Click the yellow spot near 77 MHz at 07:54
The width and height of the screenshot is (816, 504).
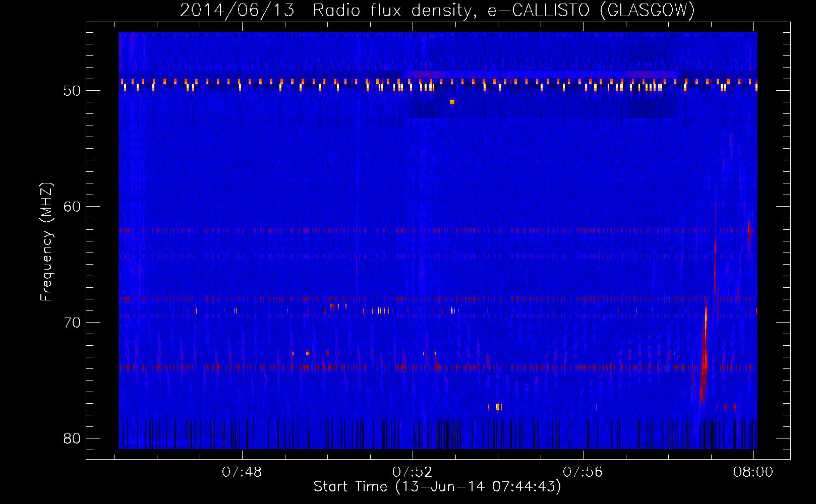pyautogui.click(x=498, y=407)
